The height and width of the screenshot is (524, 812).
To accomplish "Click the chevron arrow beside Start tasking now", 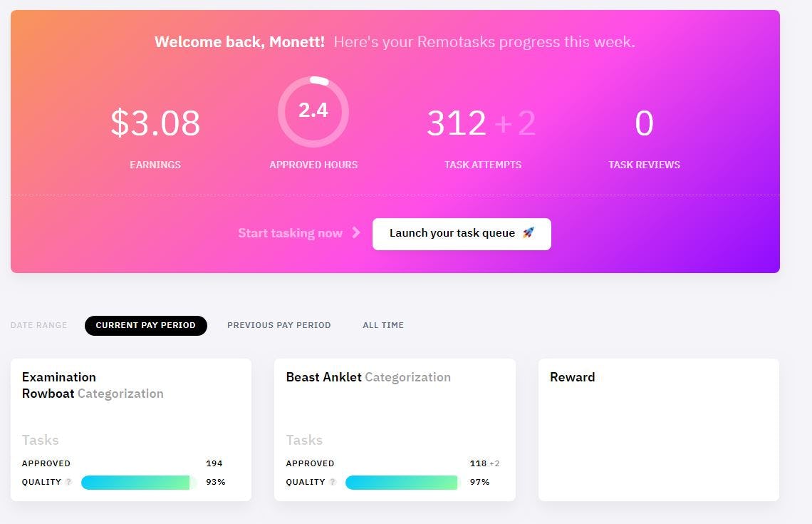I will pyautogui.click(x=356, y=233).
